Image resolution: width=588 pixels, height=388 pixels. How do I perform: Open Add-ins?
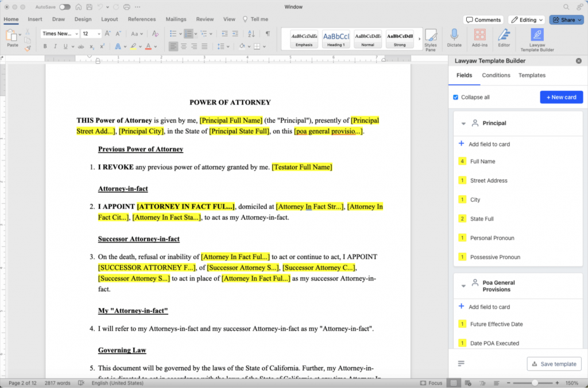pos(479,38)
